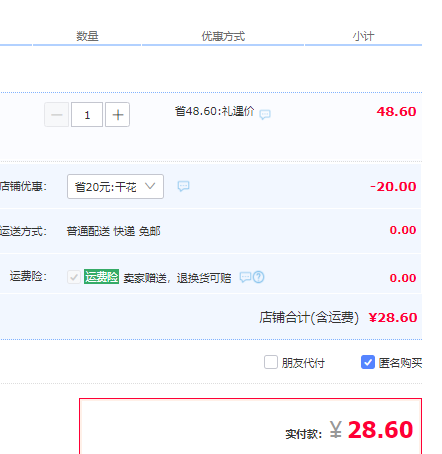Click the 普通配送 快递 免邮 shipping text
The width and height of the screenshot is (442, 454).
click(x=113, y=231)
